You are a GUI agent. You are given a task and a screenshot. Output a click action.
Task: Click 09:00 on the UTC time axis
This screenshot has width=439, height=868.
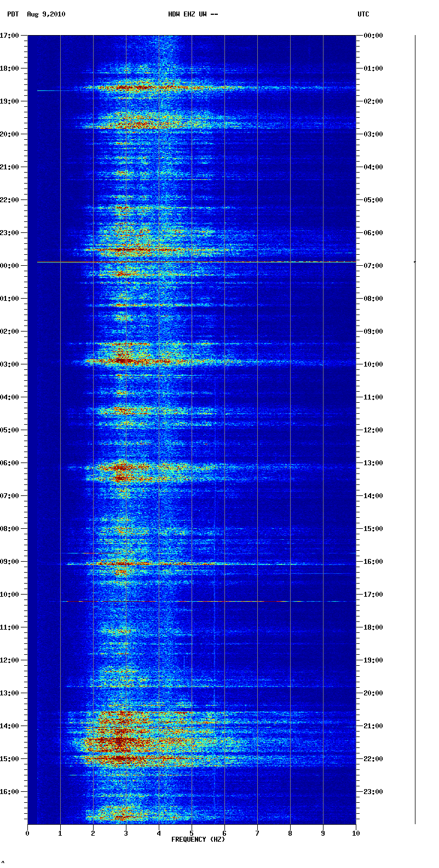(373, 332)
